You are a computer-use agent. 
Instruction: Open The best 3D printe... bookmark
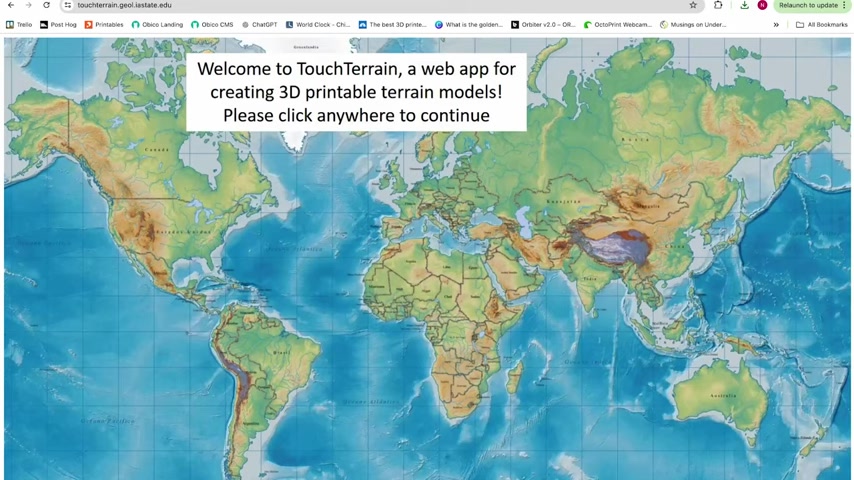coord(393,25)
